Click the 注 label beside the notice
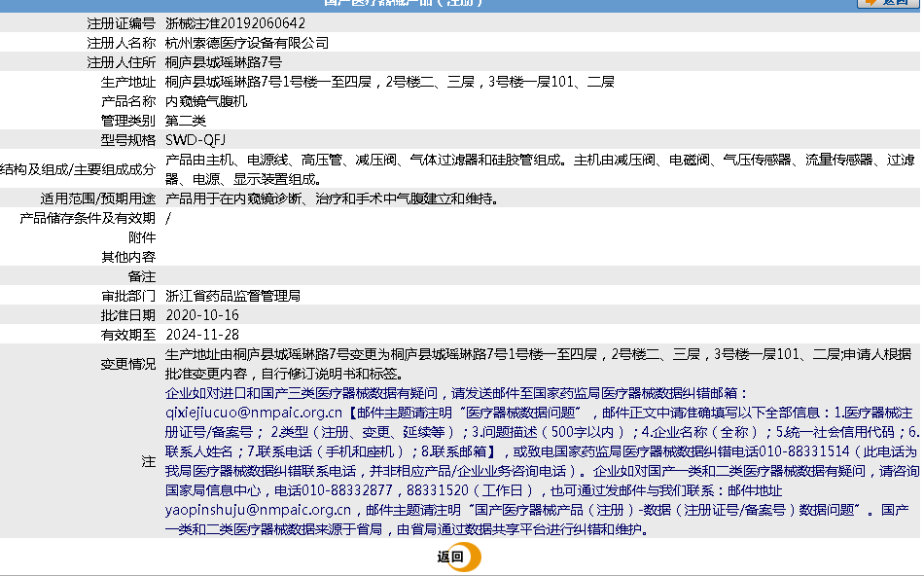 click(149, 461)
